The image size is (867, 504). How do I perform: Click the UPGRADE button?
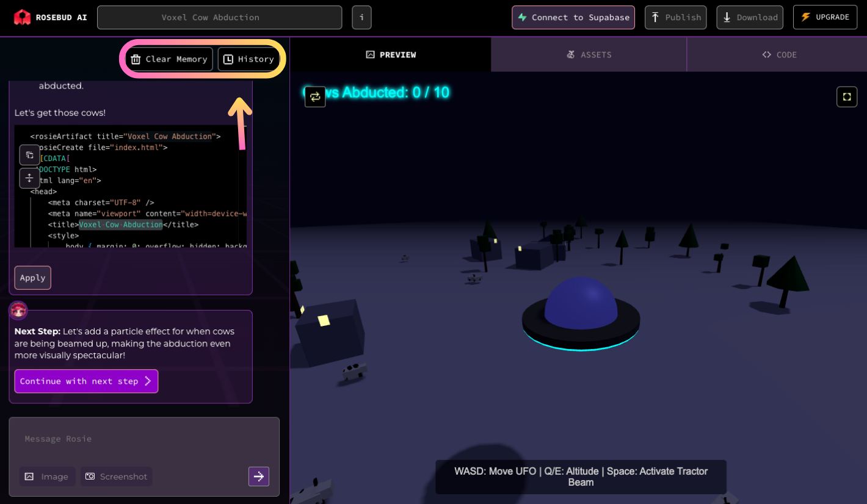pos(825,18)
